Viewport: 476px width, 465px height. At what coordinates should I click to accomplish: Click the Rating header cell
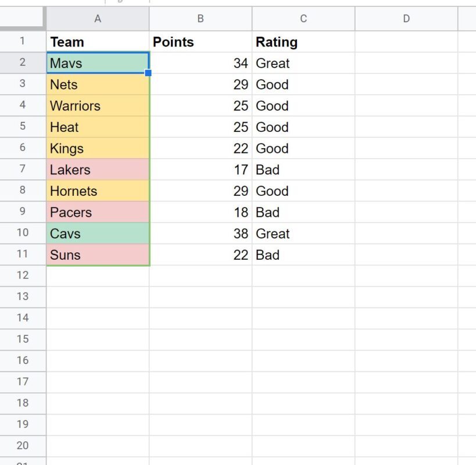(303, 42)
